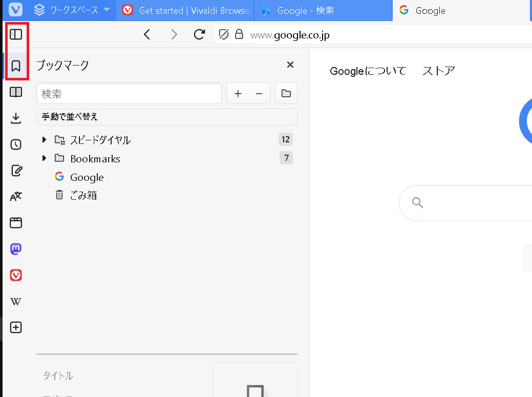This screenshot has height=397, width=532.
Task: Add a new web panel
Action: 16,327
